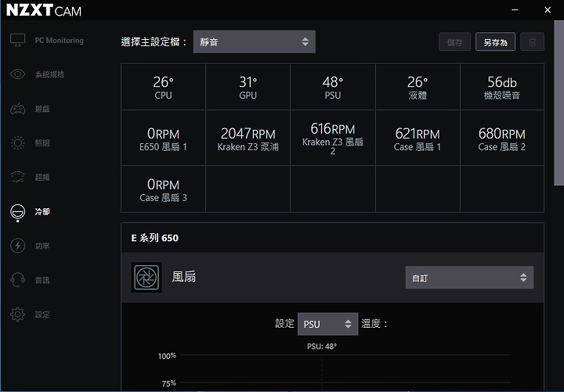Viewport: 564px width, 392px height.
Task: Open 設定 sidebar item
Action: 42,315
